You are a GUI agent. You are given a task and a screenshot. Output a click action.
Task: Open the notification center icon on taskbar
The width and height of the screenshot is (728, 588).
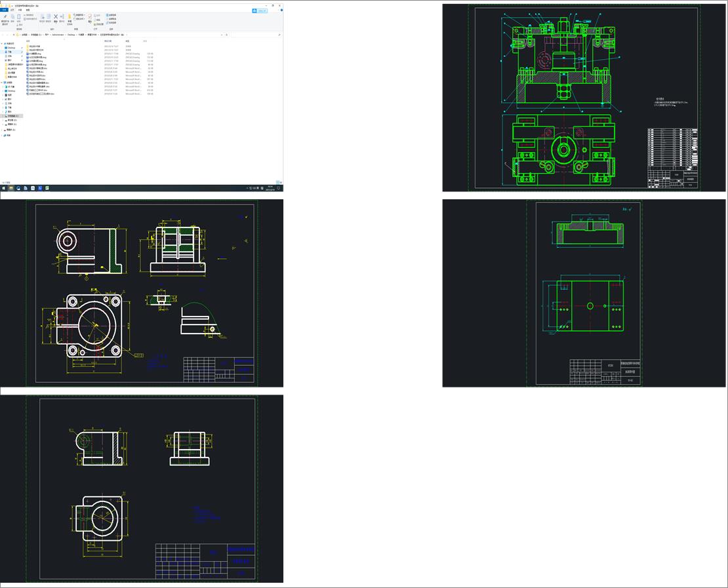279,188
